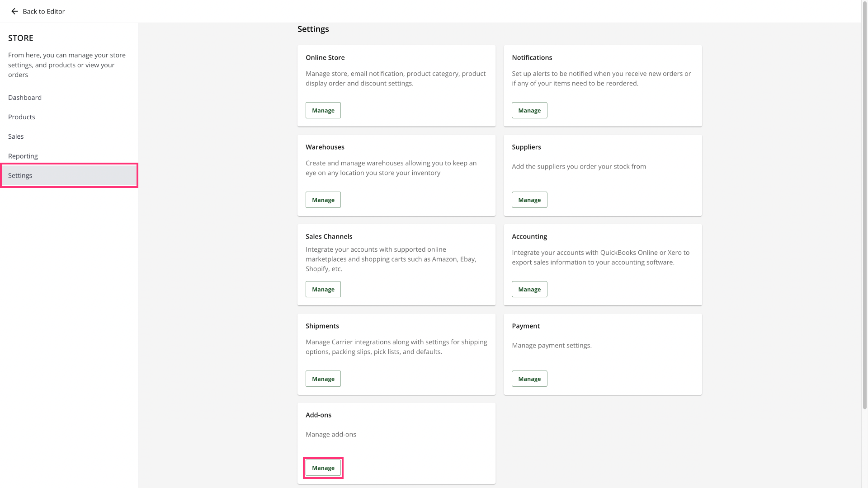Click the Add-ons card title
The height and width of the screenshot is (488, 868).
318,415
